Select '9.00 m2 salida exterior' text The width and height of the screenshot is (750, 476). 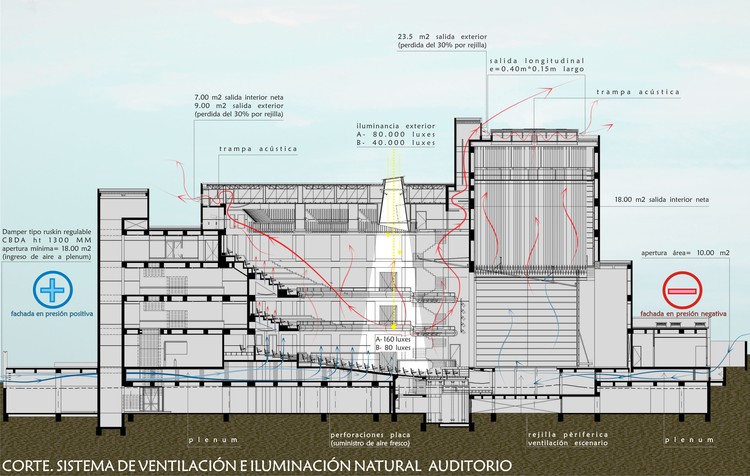click(x=239, y=106)
